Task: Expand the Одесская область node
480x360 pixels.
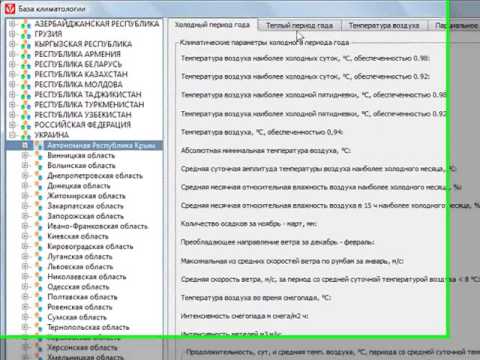Action: click(25, 287)
